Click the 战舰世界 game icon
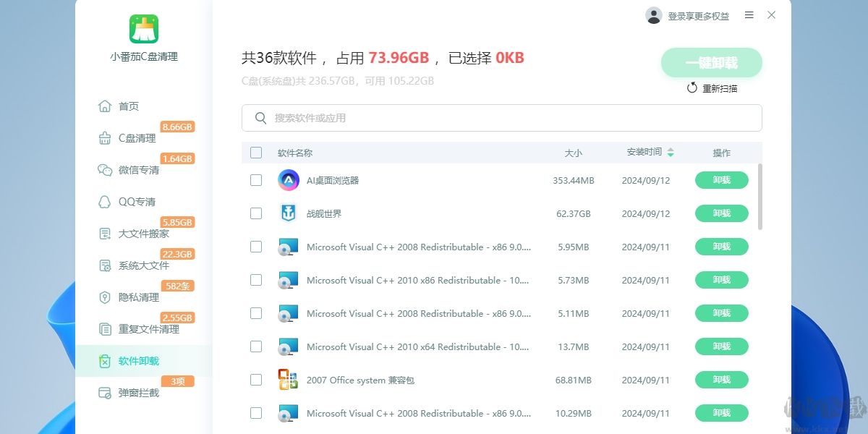Viewport: 868px width, 434px height. [x=289, y=213]
